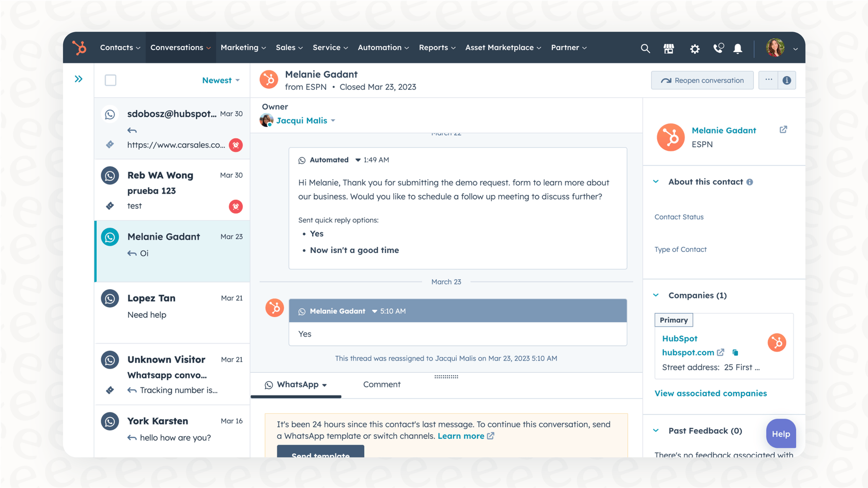This screenshot has height=488, width=868.
Task: Copy the hubspot.com link with the copy icon
Action: point(735,352)
